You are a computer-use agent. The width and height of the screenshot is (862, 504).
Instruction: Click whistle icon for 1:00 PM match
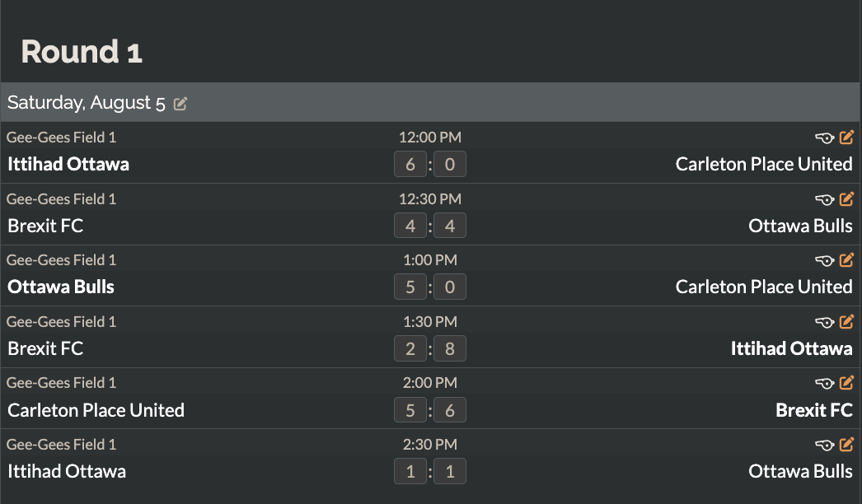[825, 260]
